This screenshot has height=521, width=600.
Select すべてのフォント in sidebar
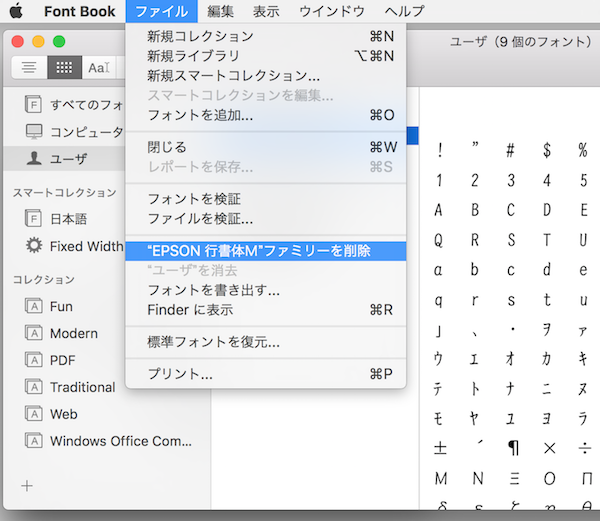pos(64,104)
